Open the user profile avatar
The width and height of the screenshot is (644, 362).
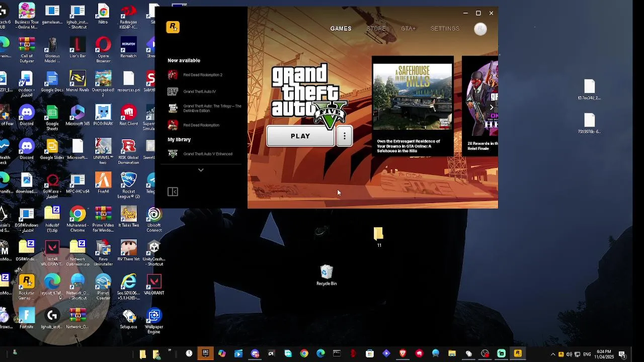pos(480,29)
